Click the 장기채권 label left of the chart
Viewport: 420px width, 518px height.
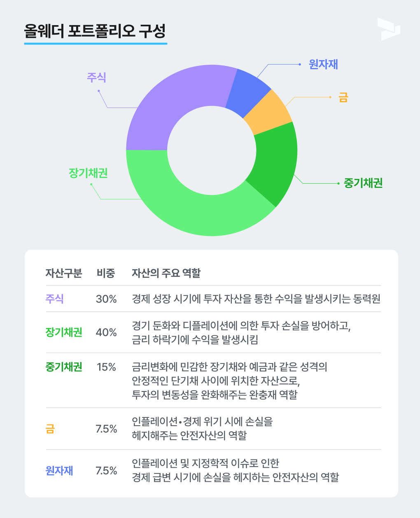click(88, 173)
